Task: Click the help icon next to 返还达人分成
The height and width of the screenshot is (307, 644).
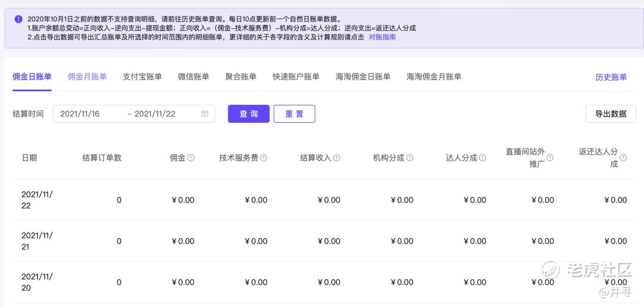Action: [623, 158]
